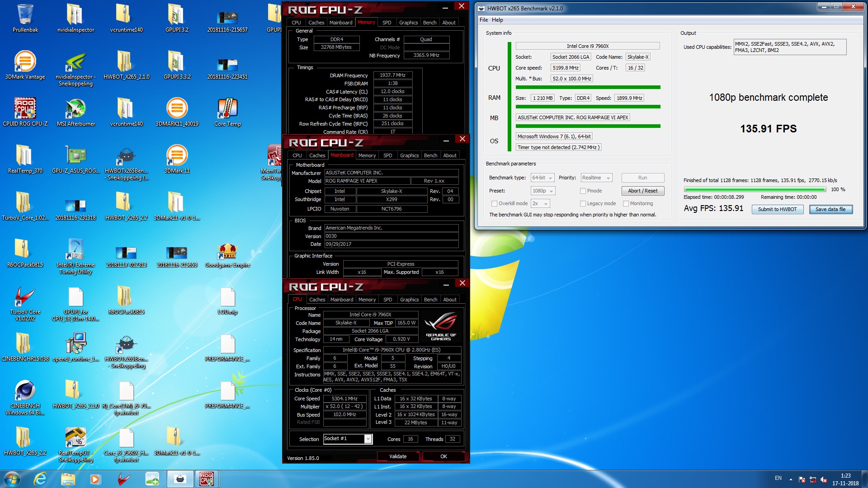Launch Intel Extreme Tuning Utility shortcut
Screen dimensions: 868x488
[75, 256]
